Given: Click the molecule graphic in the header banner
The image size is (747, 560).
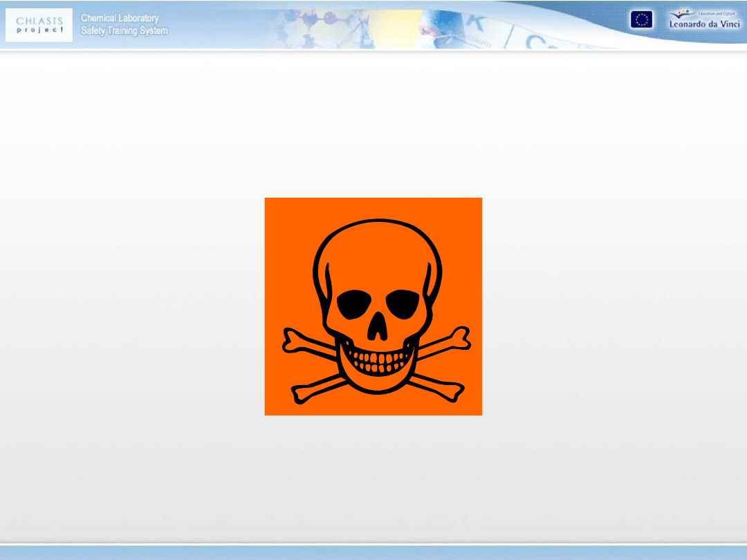Looking at the screenshot, I should coord(318,28).
